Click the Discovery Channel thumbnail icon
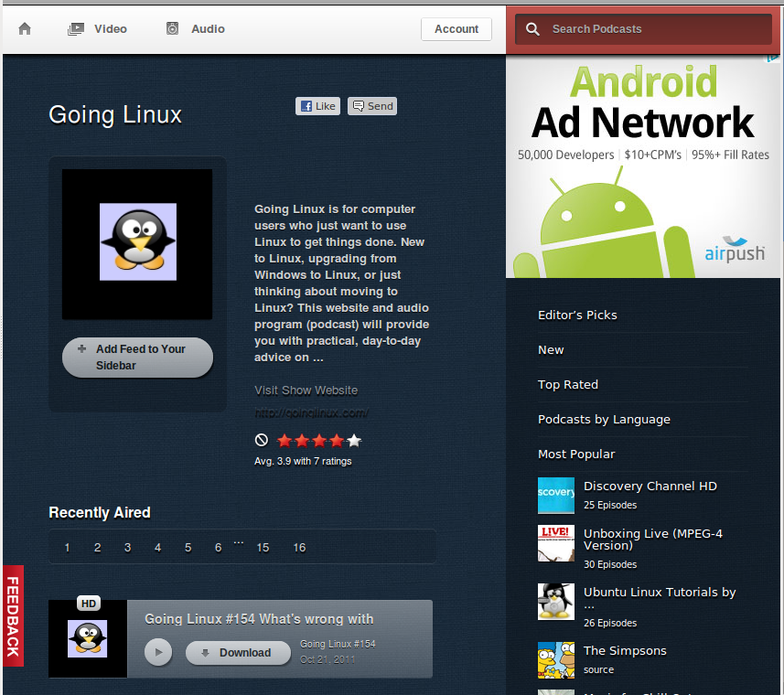The image size is (784, 695). tap(556, 495)
